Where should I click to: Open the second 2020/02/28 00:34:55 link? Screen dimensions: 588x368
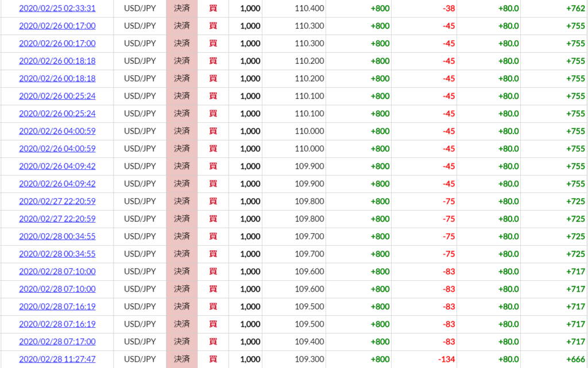(x=57, y=254)
